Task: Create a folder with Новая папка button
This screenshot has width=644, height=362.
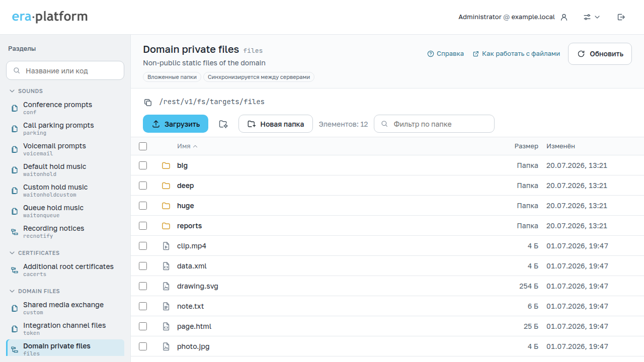Action: pyautogui.click(x=276, y=124)
